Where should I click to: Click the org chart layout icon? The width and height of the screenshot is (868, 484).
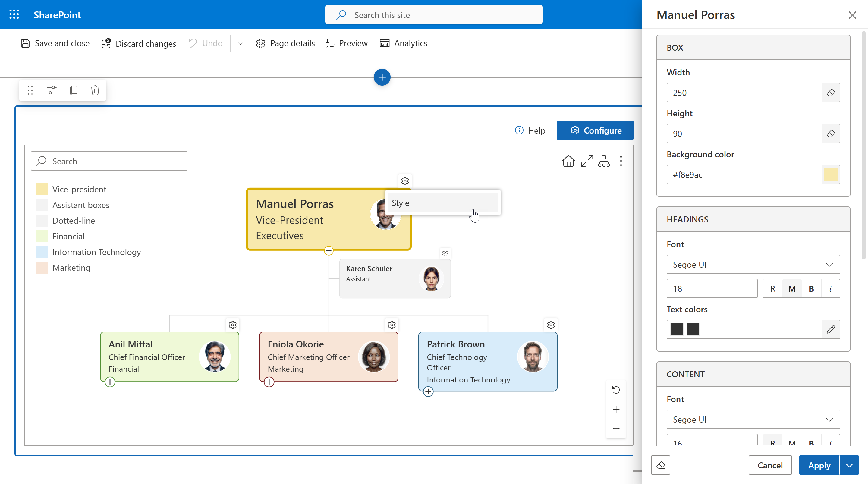(603, 161)
